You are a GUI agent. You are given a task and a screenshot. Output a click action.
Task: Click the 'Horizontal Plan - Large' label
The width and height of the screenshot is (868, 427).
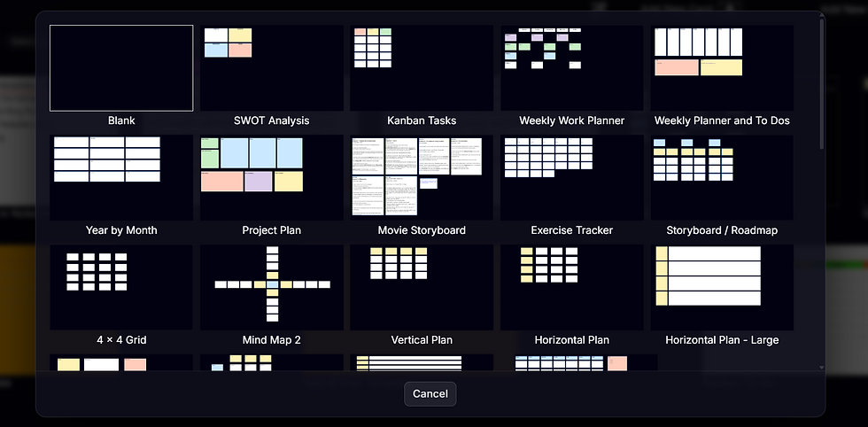click(x=722, y=339)
